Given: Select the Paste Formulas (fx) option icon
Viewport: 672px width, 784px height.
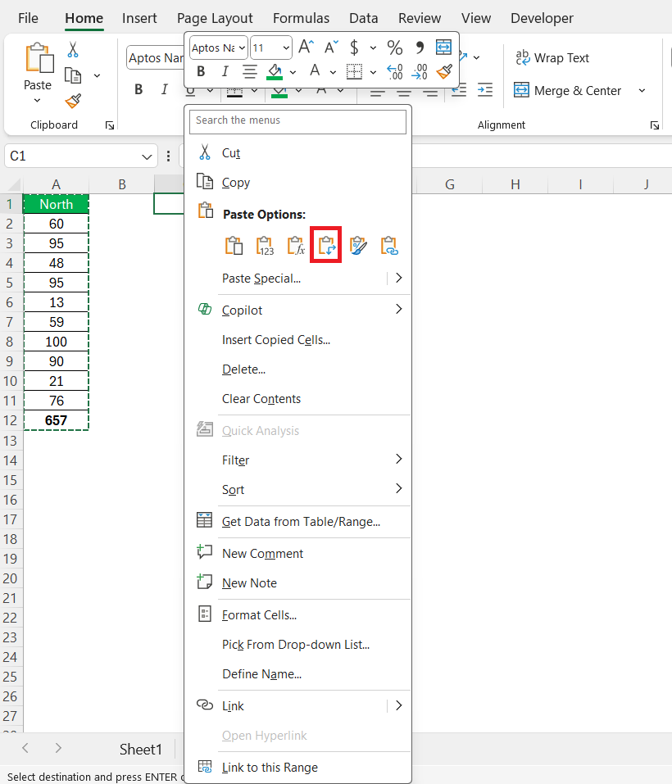Looking at the screenshot, I should [296, 246].
